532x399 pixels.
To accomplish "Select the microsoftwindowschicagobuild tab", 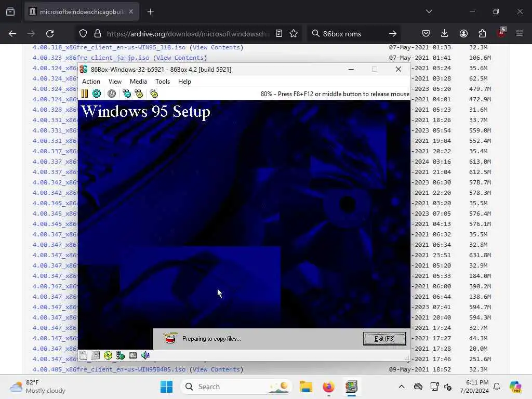I will [82, 12].
